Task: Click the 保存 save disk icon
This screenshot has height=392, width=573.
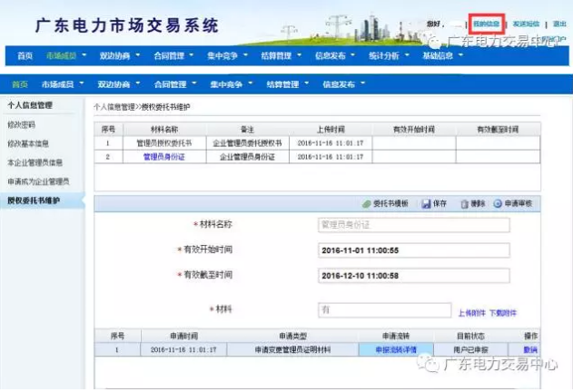Action: [x=426, y=203]
